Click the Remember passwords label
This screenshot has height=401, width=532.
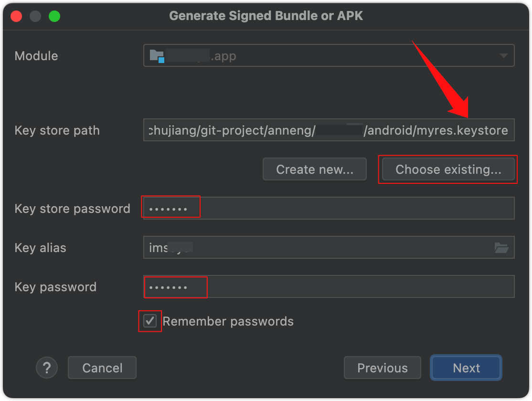pyautogui.click(x=228, y=321)
